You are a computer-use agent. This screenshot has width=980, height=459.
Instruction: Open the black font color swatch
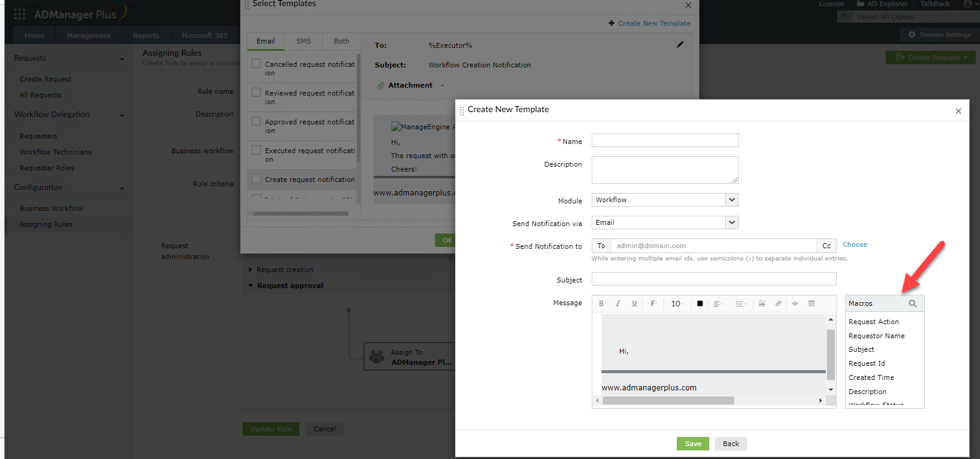point(700,303)
